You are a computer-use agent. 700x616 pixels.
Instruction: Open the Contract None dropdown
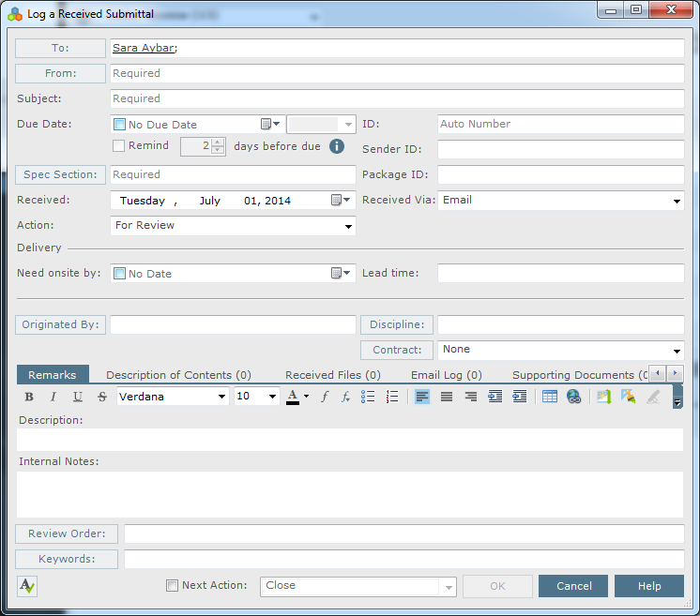click(x=677, y=351)
